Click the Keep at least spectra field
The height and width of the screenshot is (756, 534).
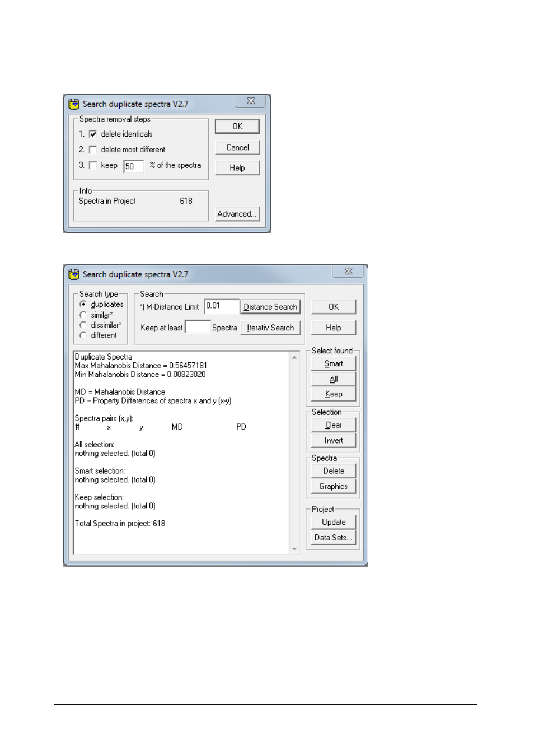[x=198, y=327]
